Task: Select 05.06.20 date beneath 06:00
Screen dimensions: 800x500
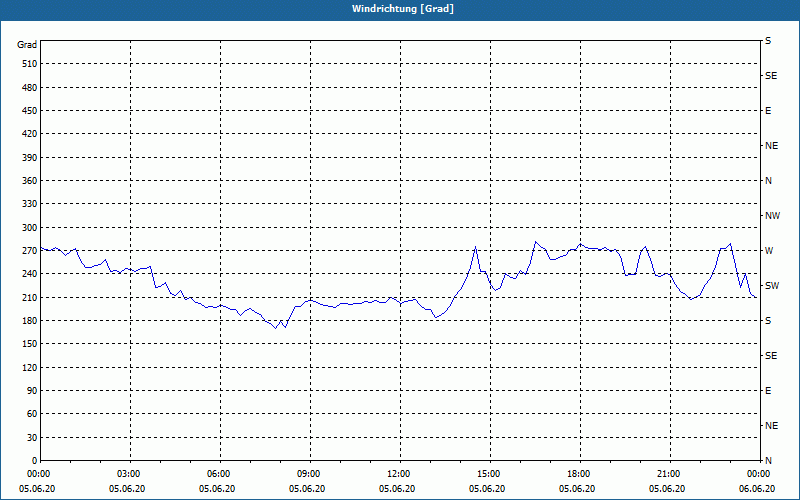Action: [217, 489]
